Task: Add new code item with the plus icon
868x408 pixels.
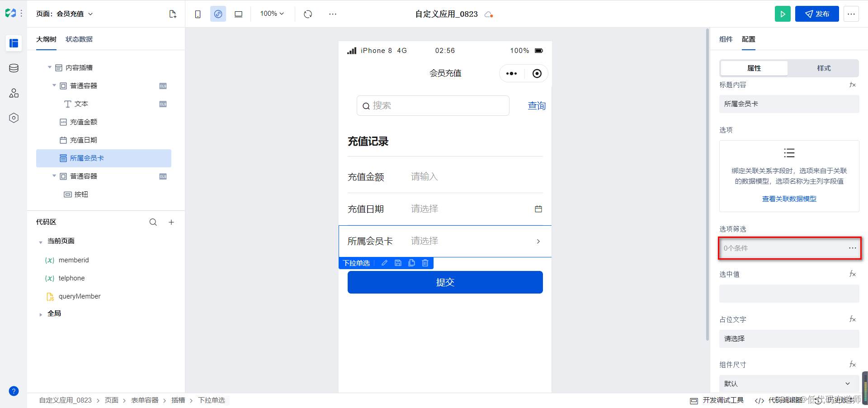Action: point(171,222)
